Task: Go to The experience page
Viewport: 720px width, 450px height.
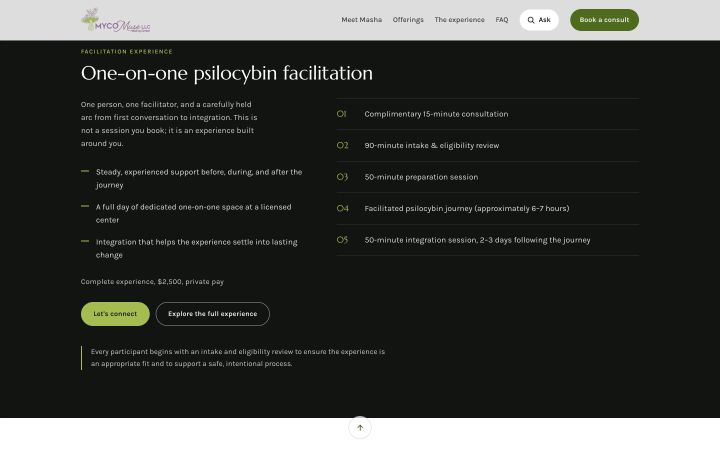Action: (459, 20)
